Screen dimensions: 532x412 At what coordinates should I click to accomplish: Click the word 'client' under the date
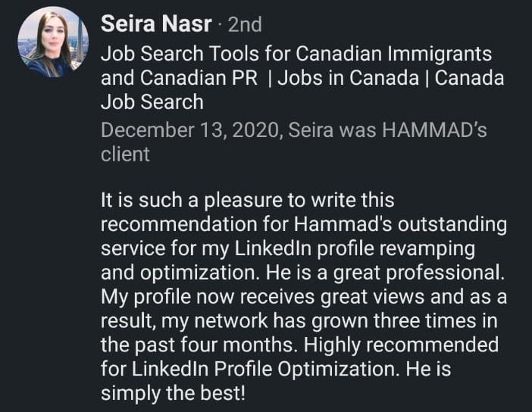pos(125,154)
